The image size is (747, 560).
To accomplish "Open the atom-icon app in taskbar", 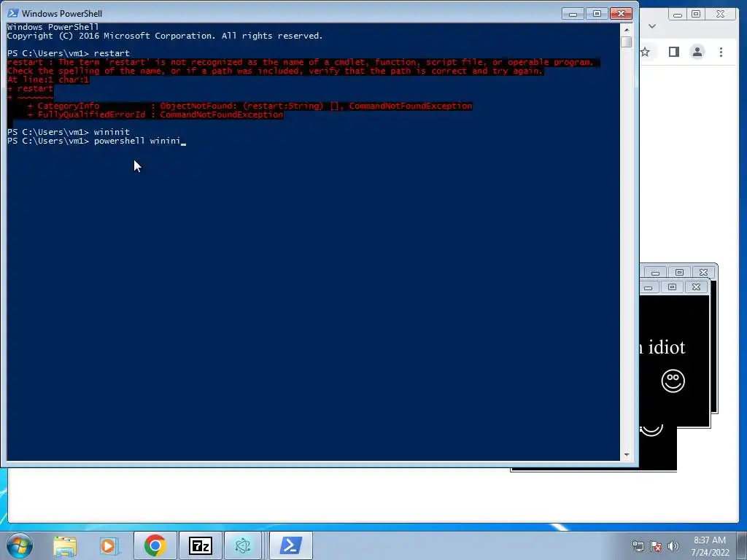I will (243, 545).
